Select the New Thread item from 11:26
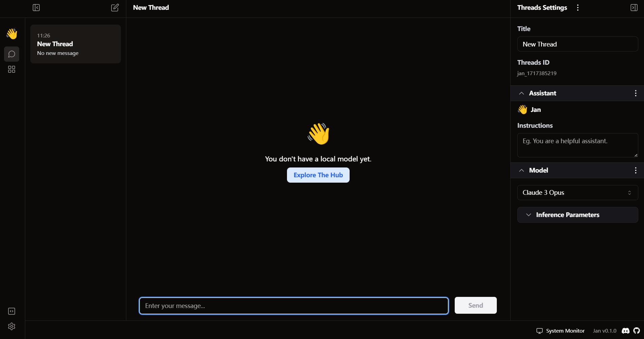This screenshot has height=339, width=644. tap(75, 44)
